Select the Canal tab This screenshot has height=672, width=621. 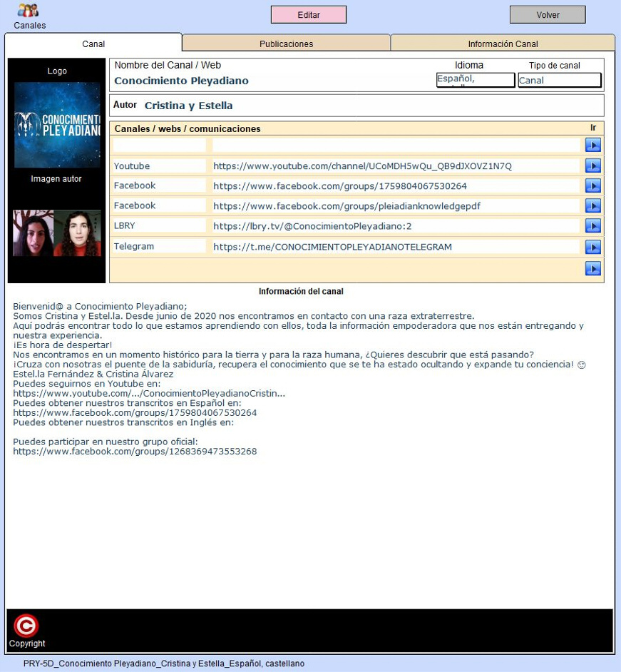pos(93,44)
